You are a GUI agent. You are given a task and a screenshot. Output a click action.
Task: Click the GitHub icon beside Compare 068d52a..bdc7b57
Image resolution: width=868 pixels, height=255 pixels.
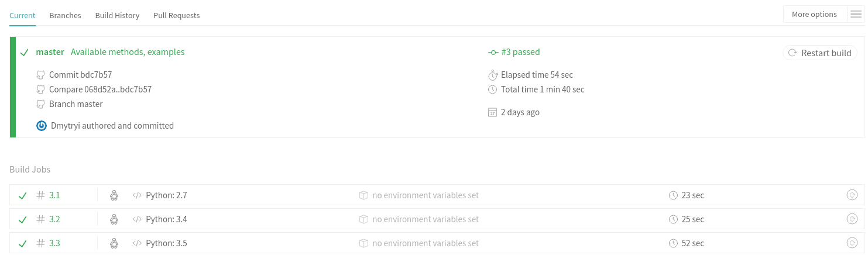[x=40, y=89]
